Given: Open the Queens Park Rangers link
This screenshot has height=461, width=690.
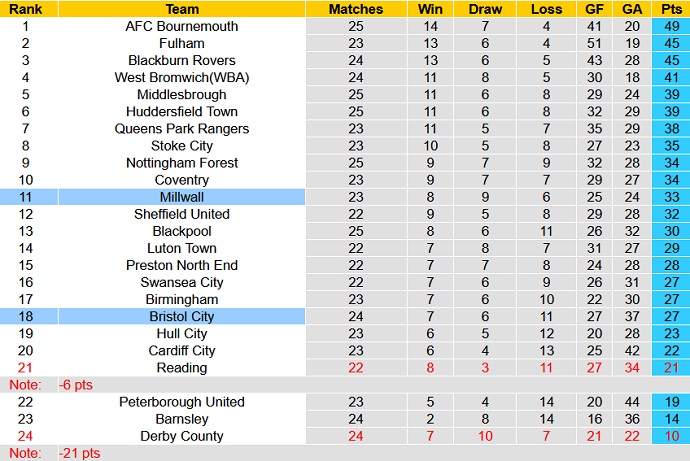Looking at the screenshot, I should [181, 129].
